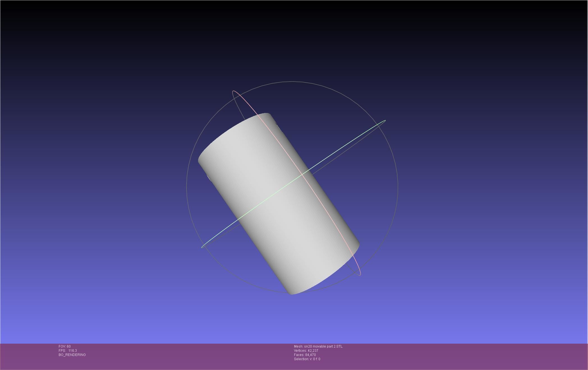Click the 'Selection: v: 0 f: 0' readout

pos(307,359)
